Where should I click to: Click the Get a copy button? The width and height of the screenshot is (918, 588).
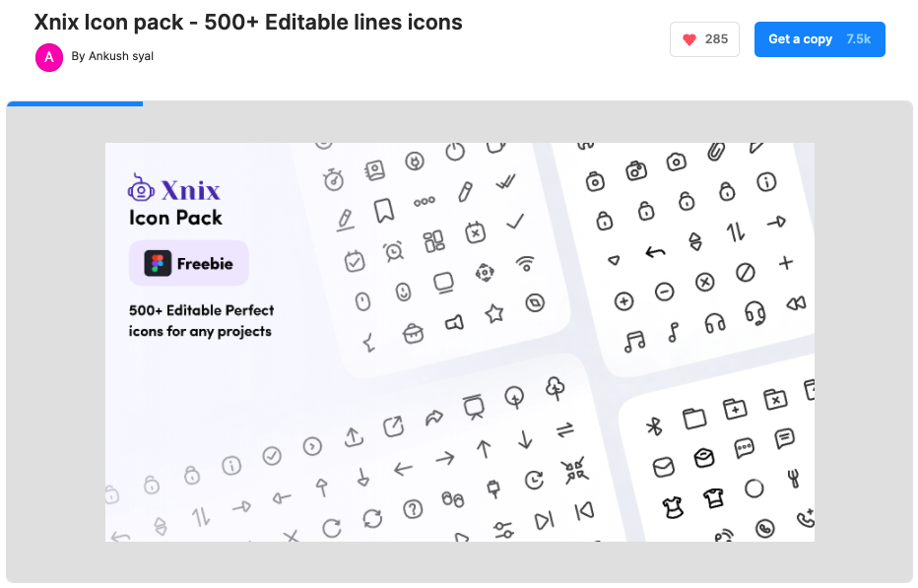point(801,39)
